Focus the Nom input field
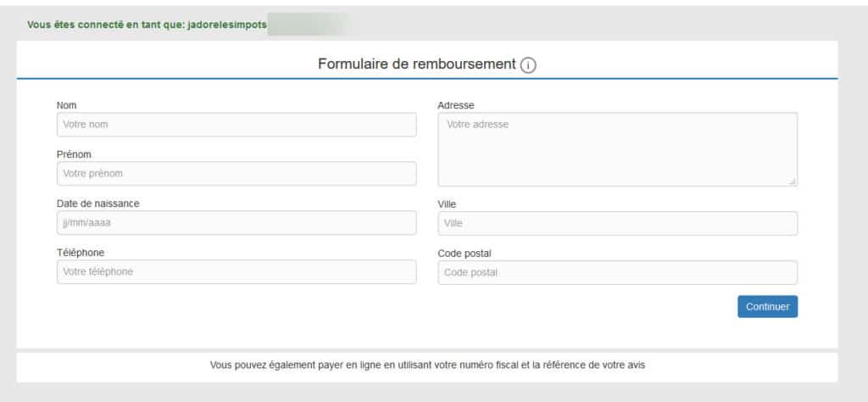The height and width of the screenshot is (402, 868). point(236,125)
